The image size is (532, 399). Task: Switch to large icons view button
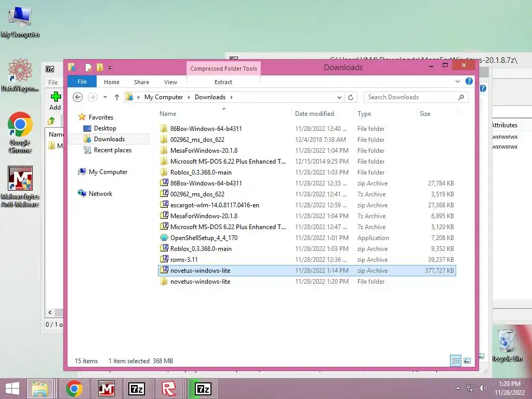click(x=467, y=361)
